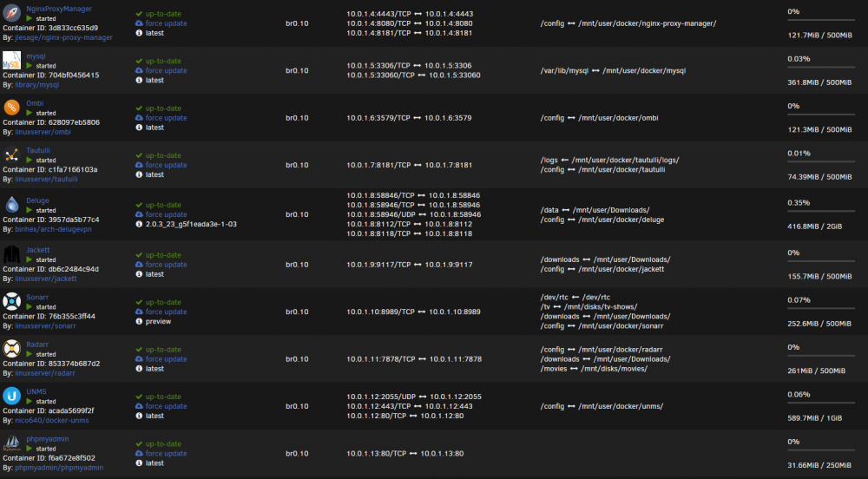
Task: Click the cloud update icon in Radarr row
Action: (x=139, y=359)
